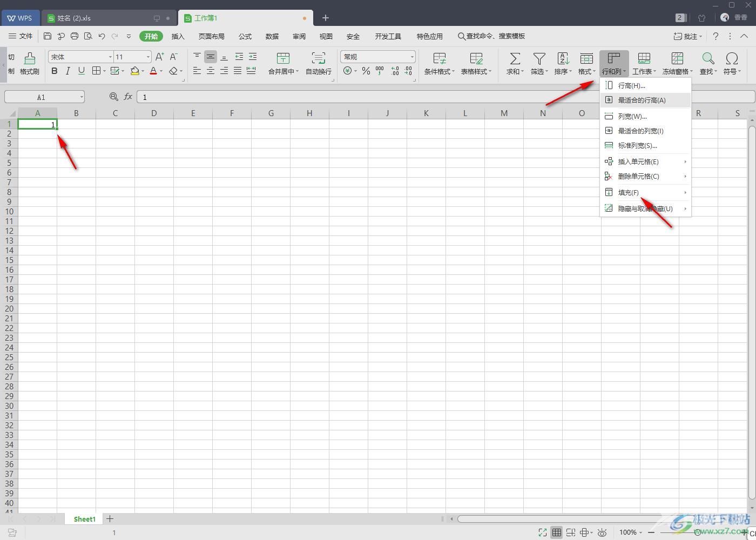Click the Symbol (符号) omega icon
The width and height of the screenshot is (756, 540).
(x=732, y=58)
